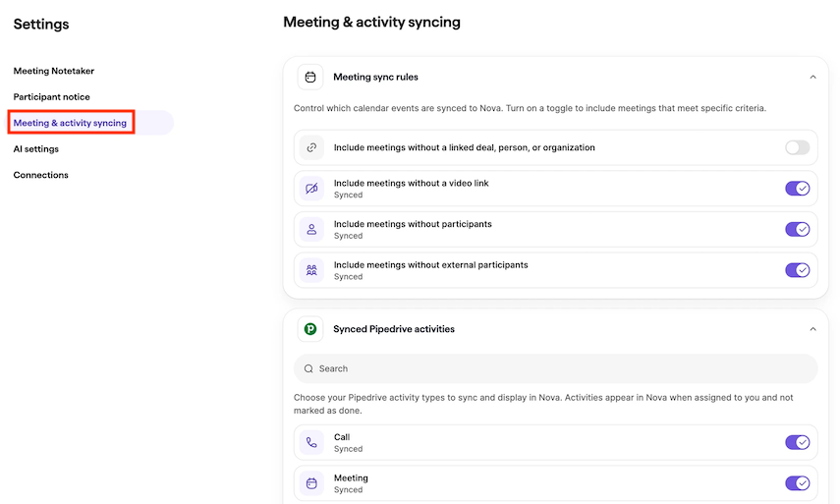Enable meetings without a linked deal toggle
This screenshot has height=504, width=840.
click(797, 147)
